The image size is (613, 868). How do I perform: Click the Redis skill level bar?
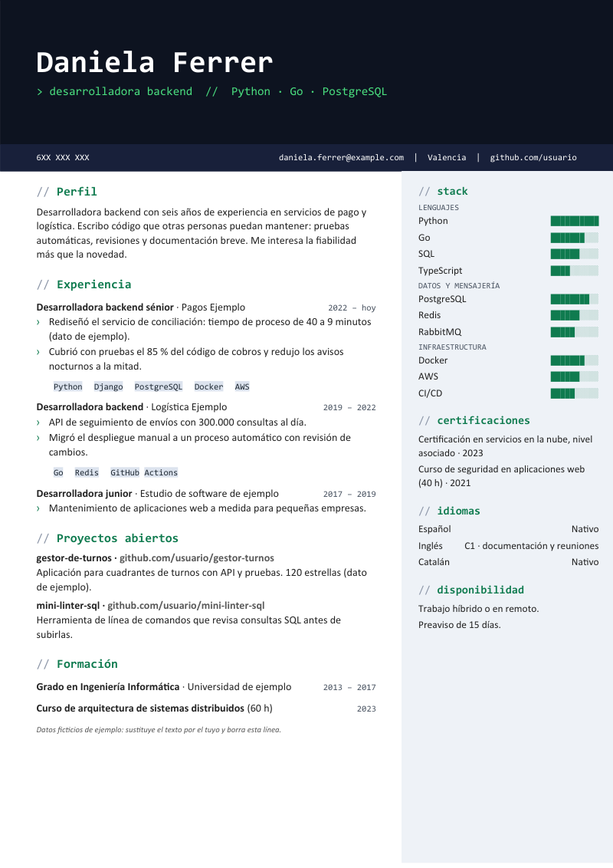(574, 316)
